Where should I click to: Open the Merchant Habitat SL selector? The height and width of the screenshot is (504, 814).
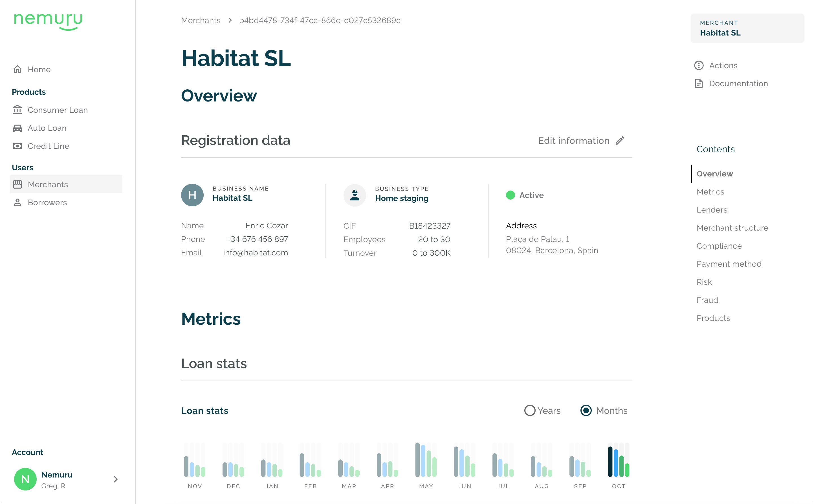(747, 28)
